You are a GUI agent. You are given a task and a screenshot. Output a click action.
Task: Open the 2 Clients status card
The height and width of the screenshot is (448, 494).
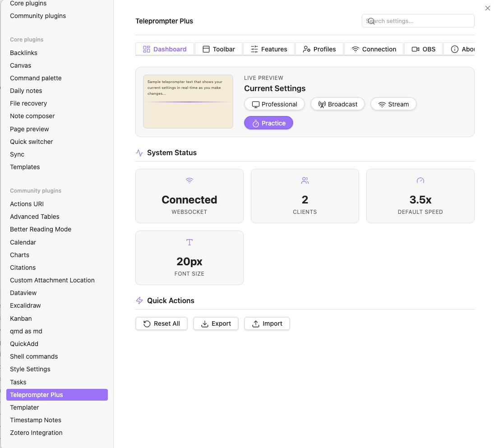coord(305,196)
